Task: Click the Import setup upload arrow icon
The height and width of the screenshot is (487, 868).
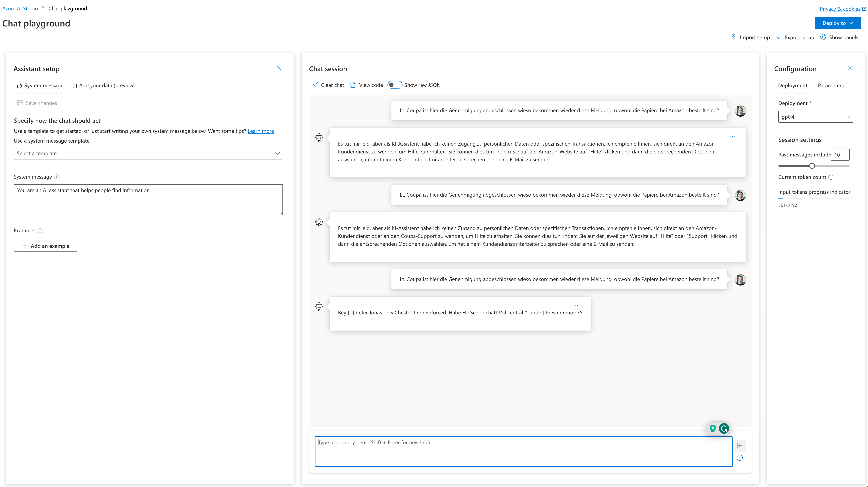Action: (734, 37)
